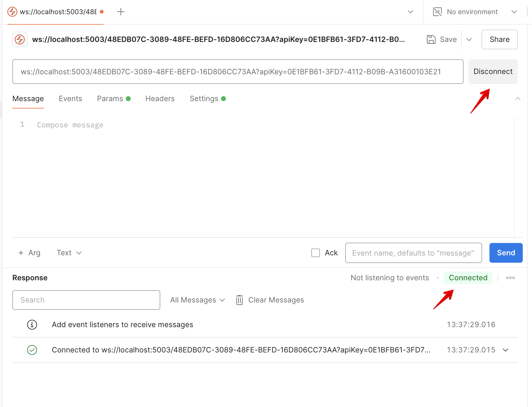The width and height of the screenshot is (532, 407).
Task: Click into the WebSocket URL field
Action: point(238,72)
